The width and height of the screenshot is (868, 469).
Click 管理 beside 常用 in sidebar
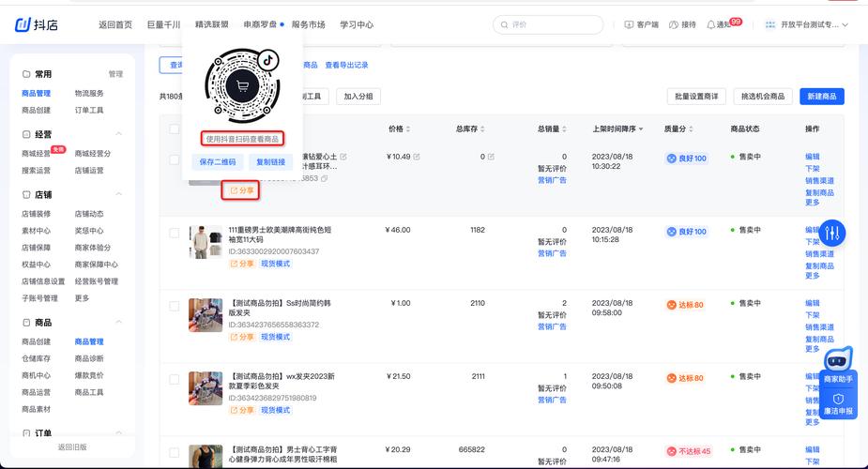tap(115, 74)
